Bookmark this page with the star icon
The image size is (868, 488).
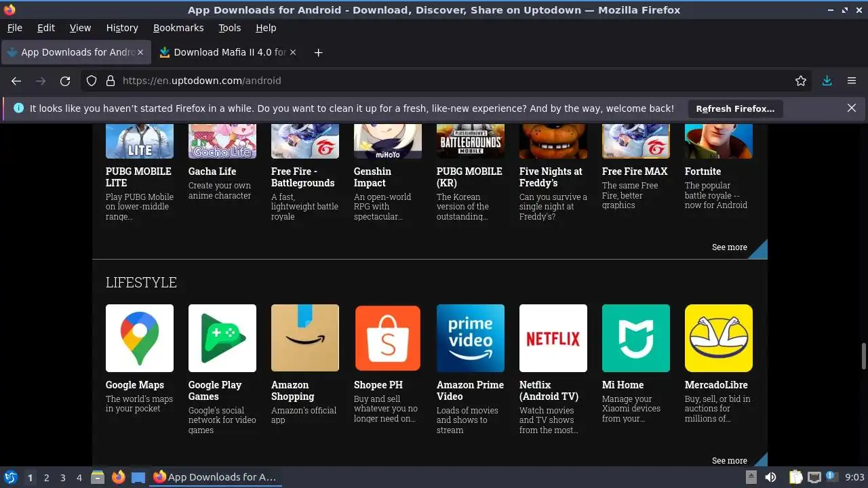(x=801, y=81)
